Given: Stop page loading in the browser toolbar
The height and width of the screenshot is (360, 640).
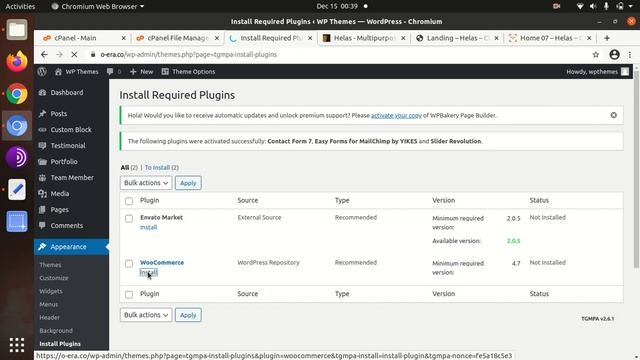Looking at the screenshot, I should tap(74, 54).
